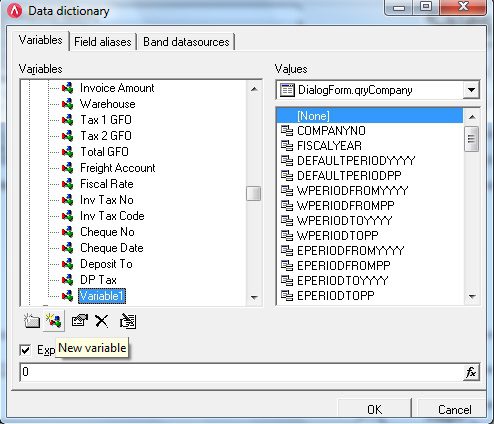Click the variables list icon right of Delete
Viewport: 494px width, 424px height.
(128, 321)
